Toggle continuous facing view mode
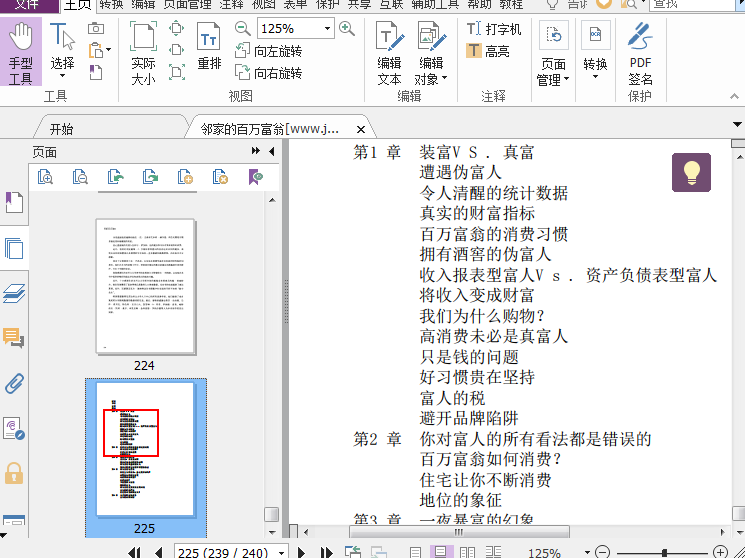 tap(493, 552)
